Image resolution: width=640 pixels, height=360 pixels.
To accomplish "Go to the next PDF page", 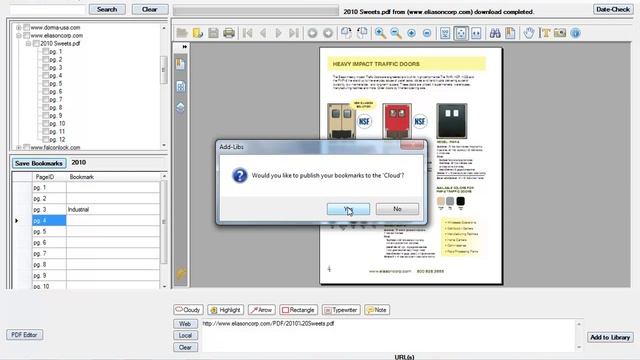I will point(278,33).
